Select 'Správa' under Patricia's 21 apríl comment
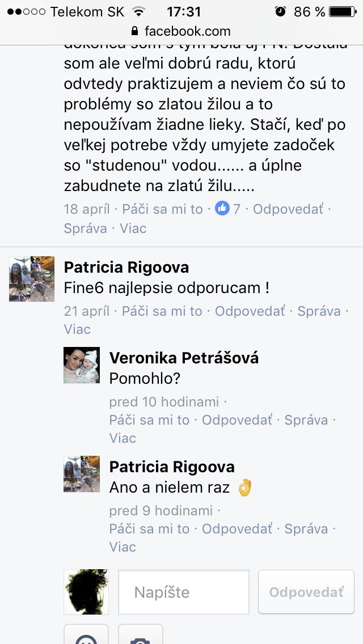 (319, 311)
